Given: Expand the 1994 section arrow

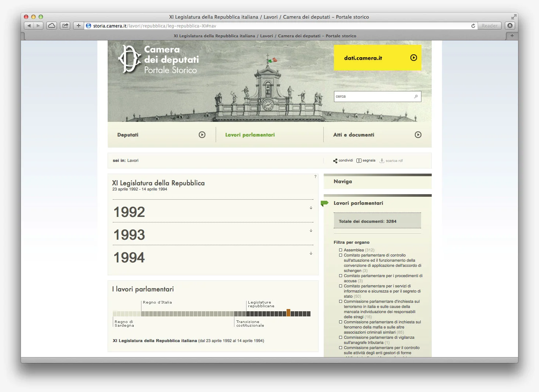Looking at the screenshot, I should pos(311,253).
